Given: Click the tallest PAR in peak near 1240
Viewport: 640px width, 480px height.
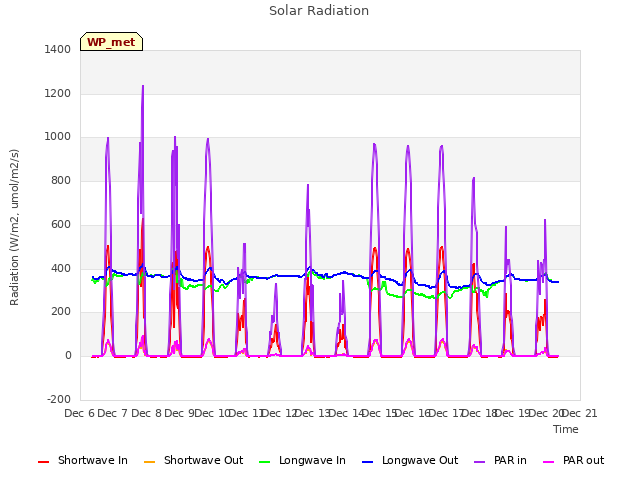Looking at the screenshot, I should tap(143, 86).
